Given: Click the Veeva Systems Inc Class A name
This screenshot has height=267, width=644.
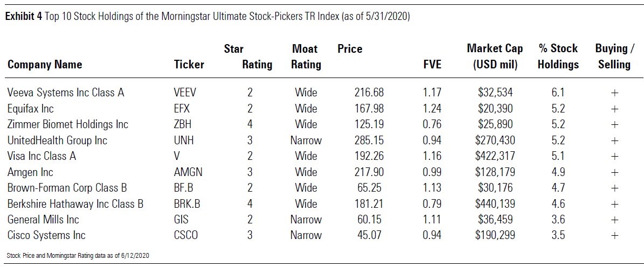Looking at the screenshot, I should pos(66,93).
